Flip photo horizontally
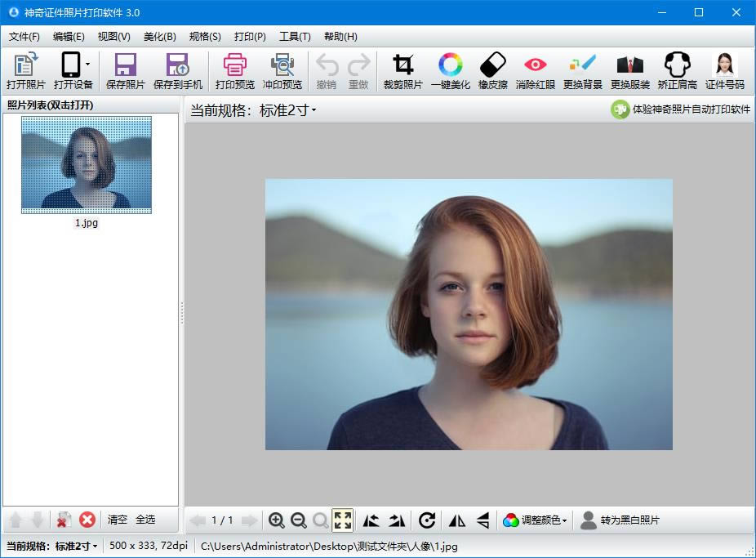Screen dimensions: 756x558 click(456, 520)
